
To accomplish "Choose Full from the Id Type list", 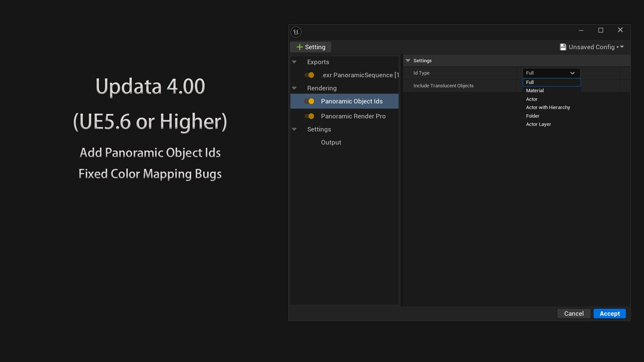I will point(551,82).
